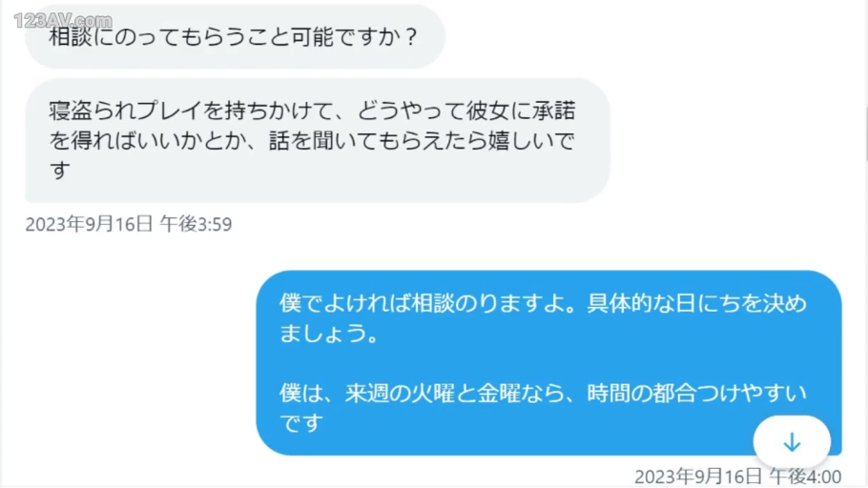Viewport: 868px width, 488px height.
Task: Select the blue reply message bubble
Action: [548, 363]
